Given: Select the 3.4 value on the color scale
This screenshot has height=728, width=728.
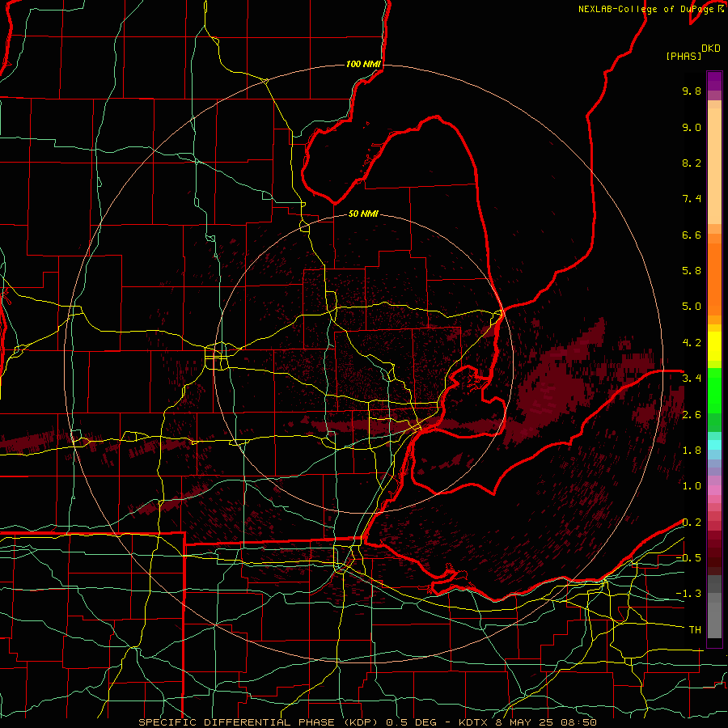Looking at the screenshot, I should pyautogui.click(x=692, y=379).
